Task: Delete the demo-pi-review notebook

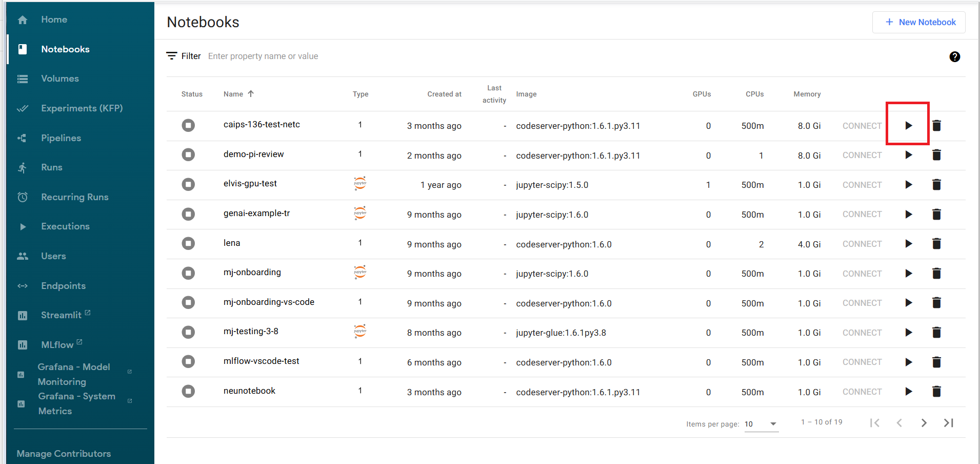Action: point(936,155)
